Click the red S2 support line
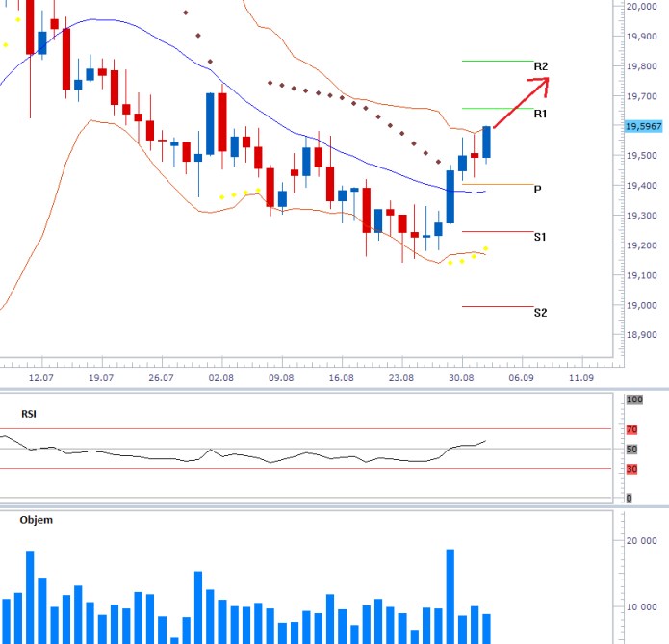Screen dimensions: 669x644 coord(498,306)
